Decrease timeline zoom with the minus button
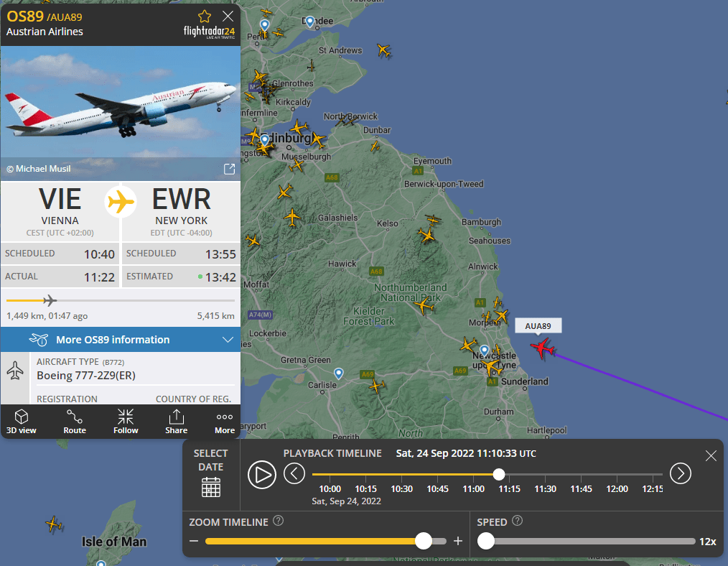 194,541
